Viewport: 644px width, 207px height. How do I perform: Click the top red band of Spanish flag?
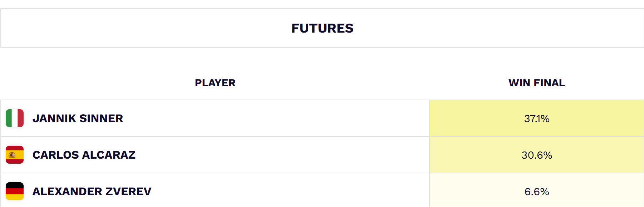pyautogui.click(x=15, y=148)
